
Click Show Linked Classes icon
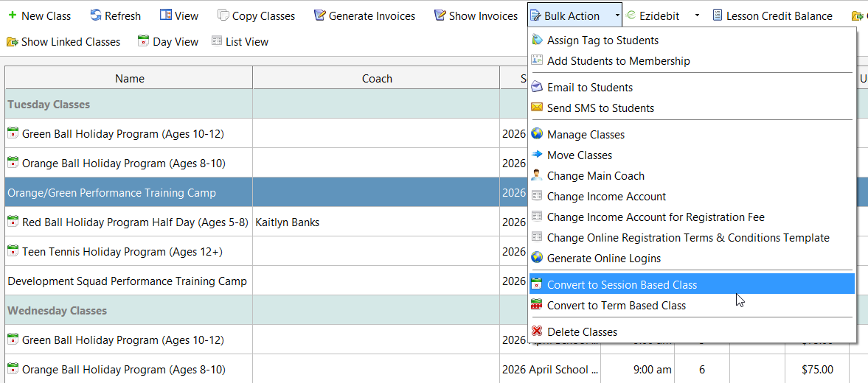click(13, 42)
